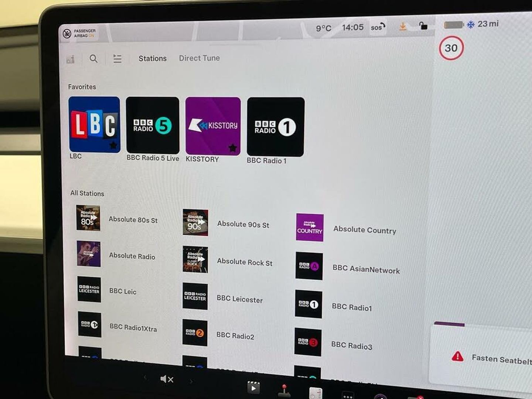Toggle favorite star on LBC tile
The image size is (532, 399).
click(x=113, y=145)
